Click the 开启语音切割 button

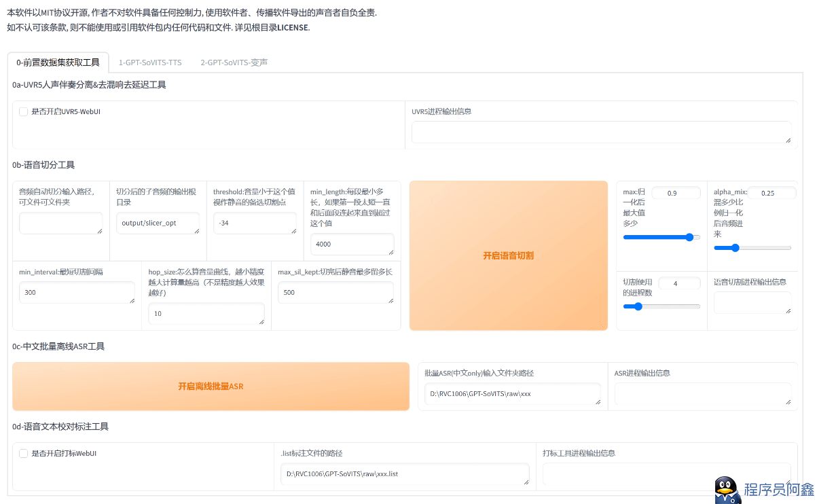click(x=509, y=255)
